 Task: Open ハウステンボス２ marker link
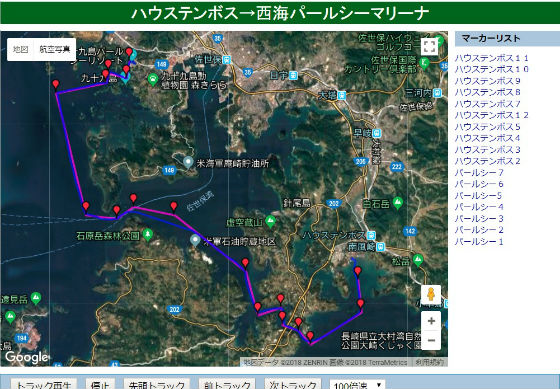coord(488,161)
